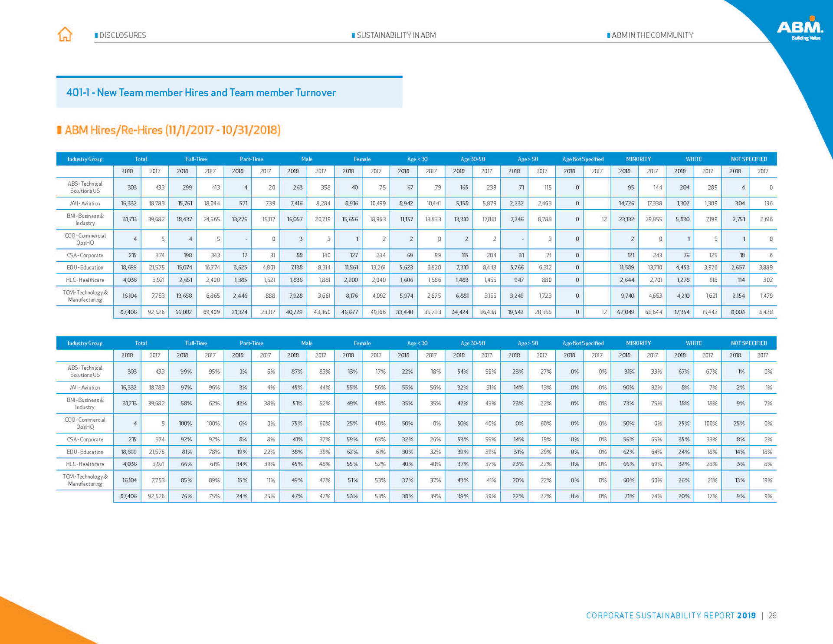Click the 87,406 total cell in first table

pyautogui.click(x=128, y=312)
